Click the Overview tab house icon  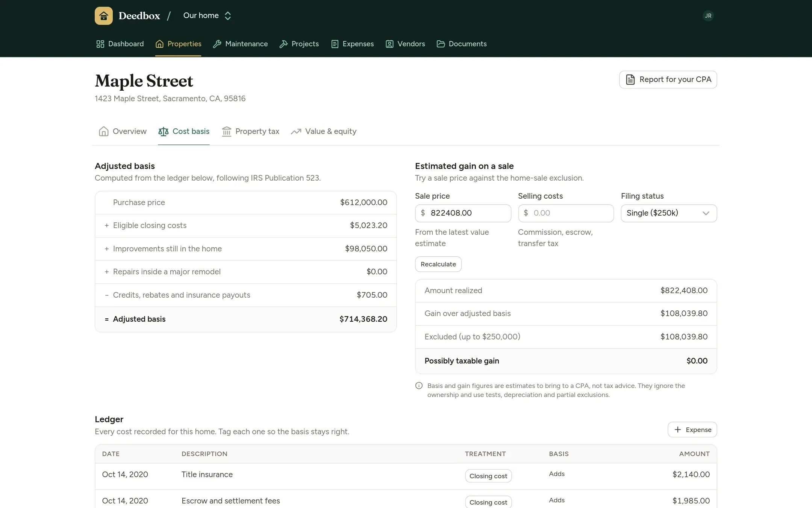[x=104, y=131]
